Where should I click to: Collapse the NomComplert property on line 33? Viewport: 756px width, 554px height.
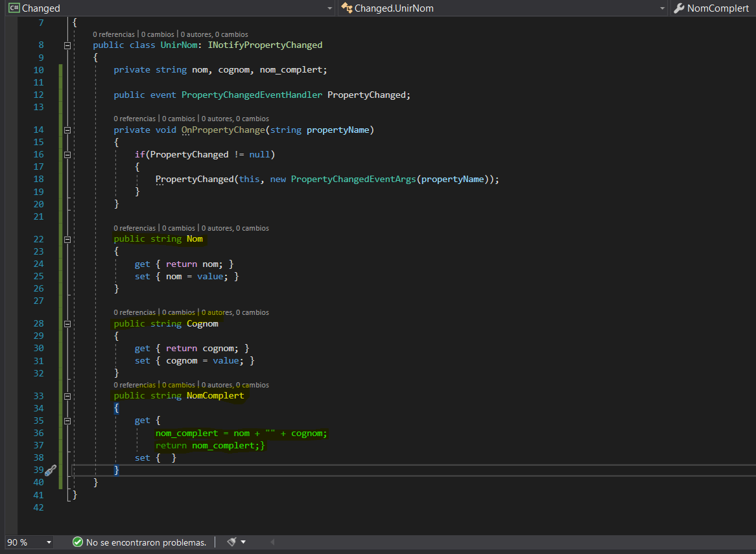pos(67,396)
